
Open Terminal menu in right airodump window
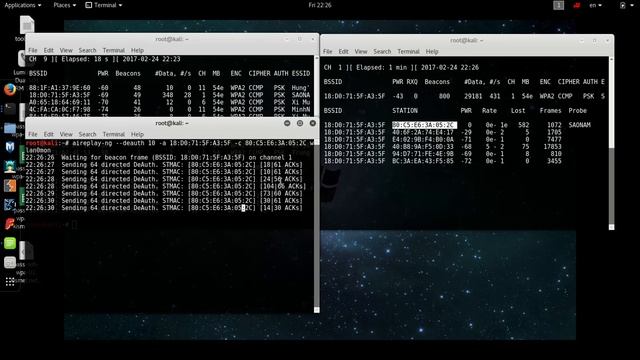408,51
